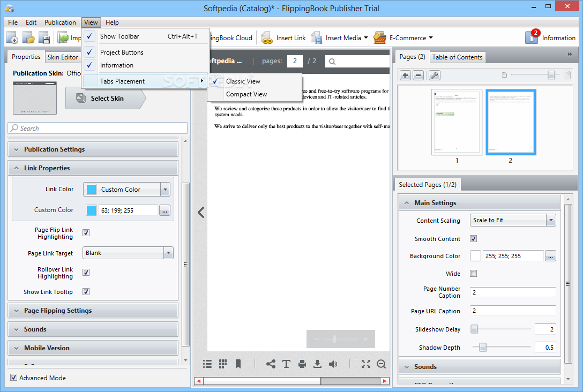Switch to the Table of Contents tab
This screenshot has height=392, width=583.
[x=457, y=57]
